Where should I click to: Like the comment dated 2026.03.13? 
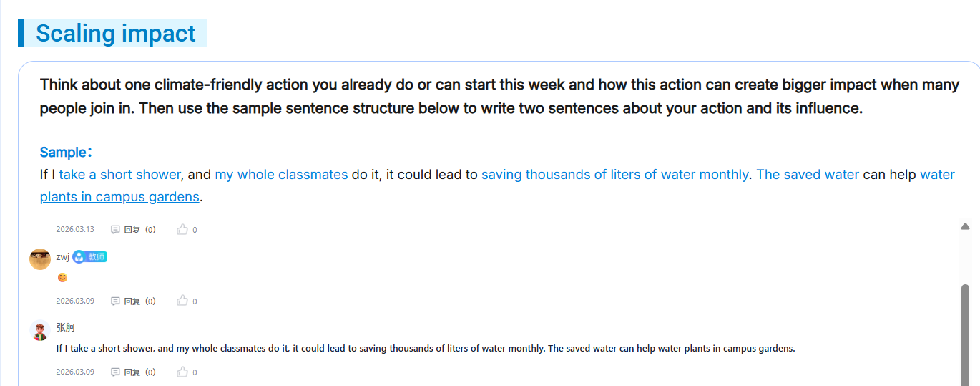(x=182, y=229)
